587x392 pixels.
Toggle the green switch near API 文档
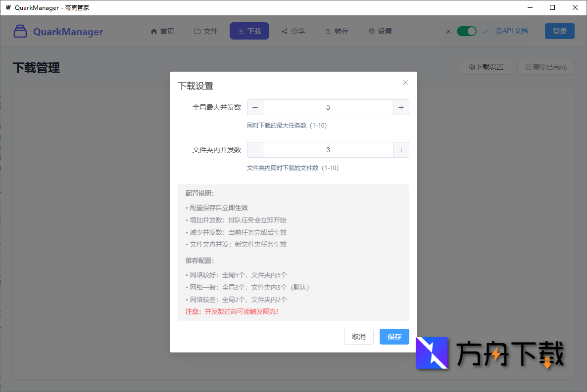click(466, 31)
